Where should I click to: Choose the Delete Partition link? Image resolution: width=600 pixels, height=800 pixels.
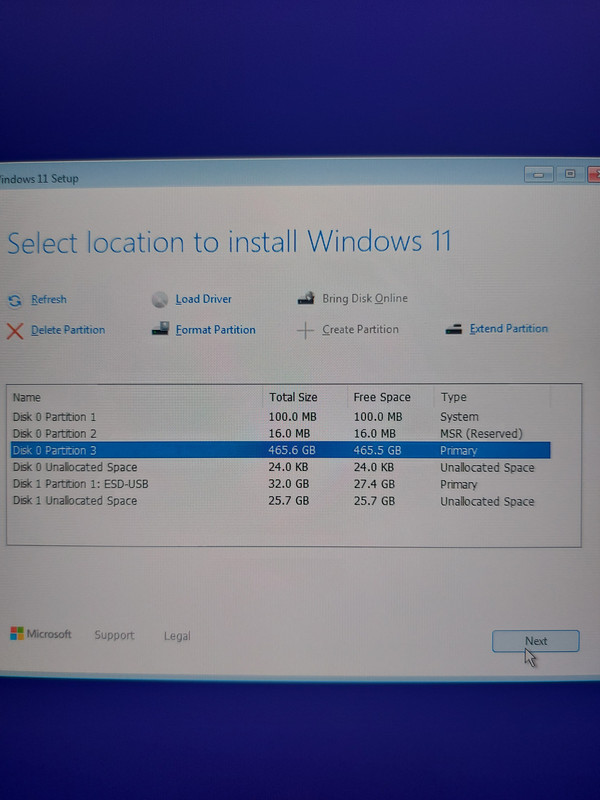point(68,330)
